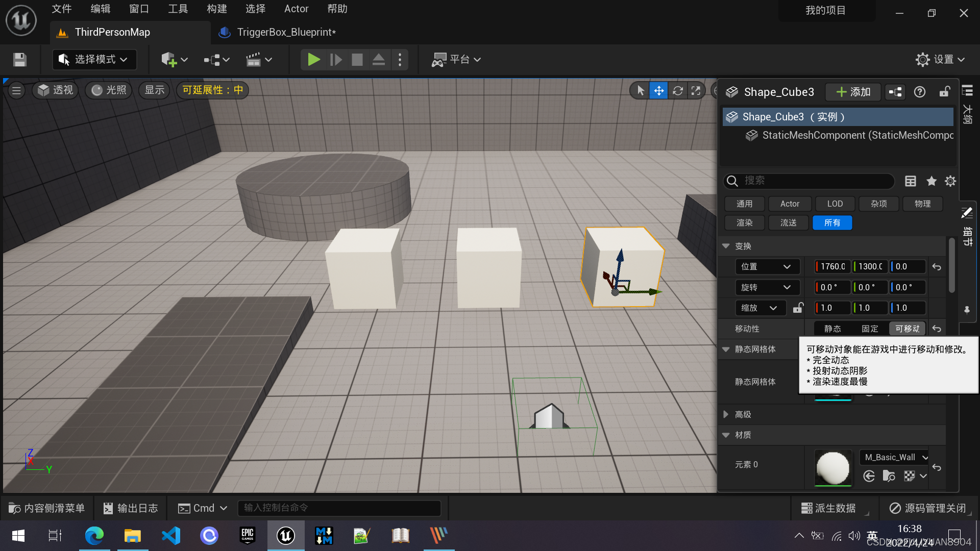Screen dimensions: 980x551
Task: Open the 选择模式 dropdown
Action: click(x=94, y=60)
